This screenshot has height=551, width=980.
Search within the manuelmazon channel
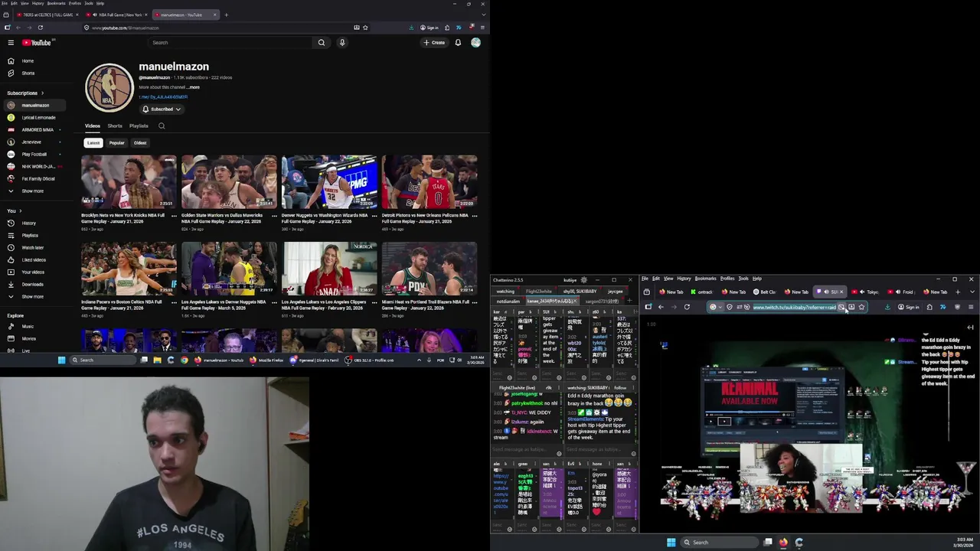coord(162,126)
